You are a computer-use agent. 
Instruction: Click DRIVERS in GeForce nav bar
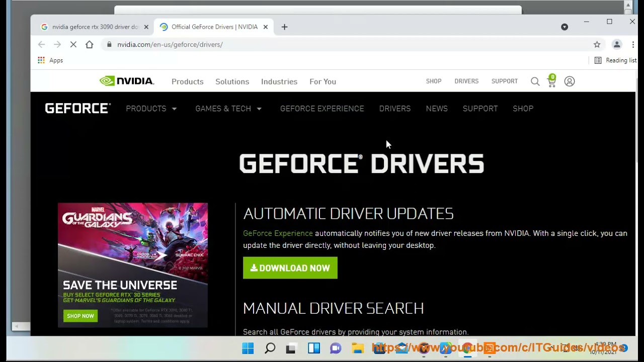[x=395, y=109]
